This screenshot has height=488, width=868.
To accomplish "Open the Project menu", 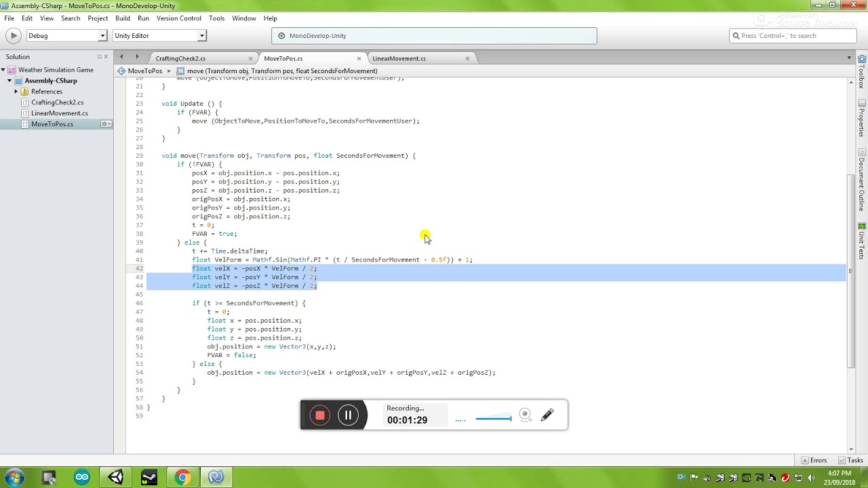I will (x=98, y=18).
